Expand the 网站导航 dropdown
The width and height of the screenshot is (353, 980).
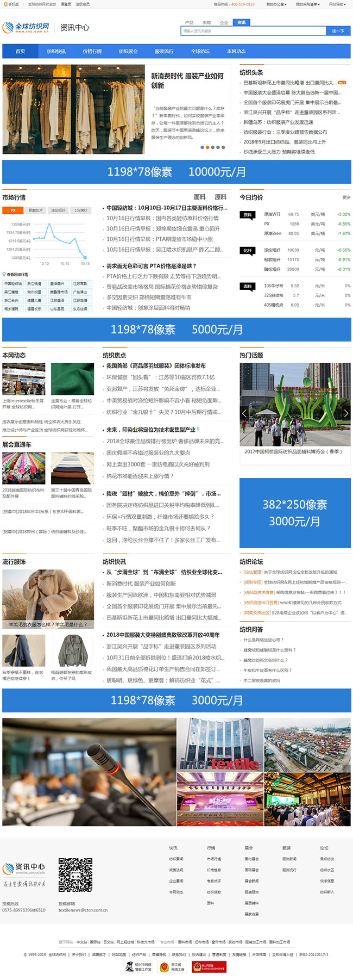click(x=337, y=4)
